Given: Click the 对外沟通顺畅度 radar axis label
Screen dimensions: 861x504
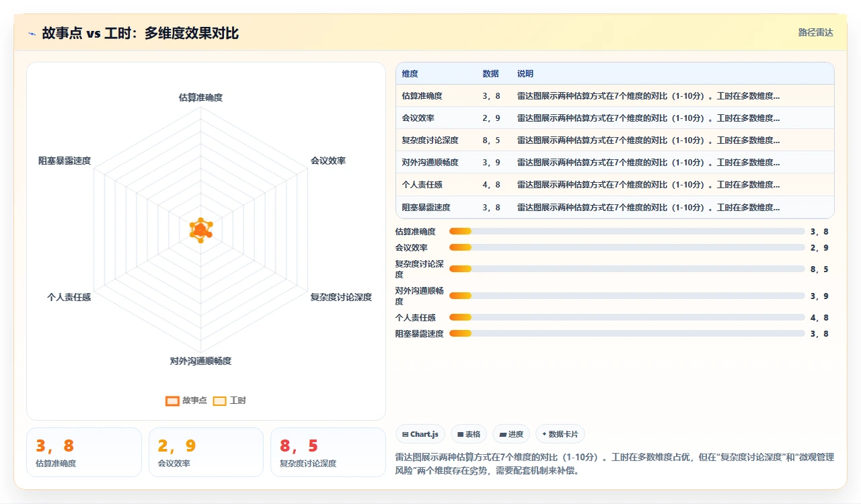Looking at the screenshot, I should pyautogui.click(x=200, y=361).
